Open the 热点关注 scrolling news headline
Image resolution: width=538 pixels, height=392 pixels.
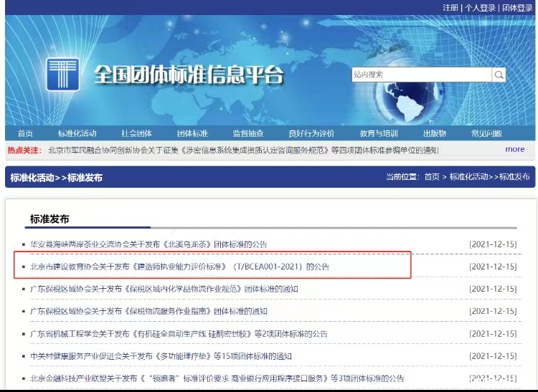point(242,150)
